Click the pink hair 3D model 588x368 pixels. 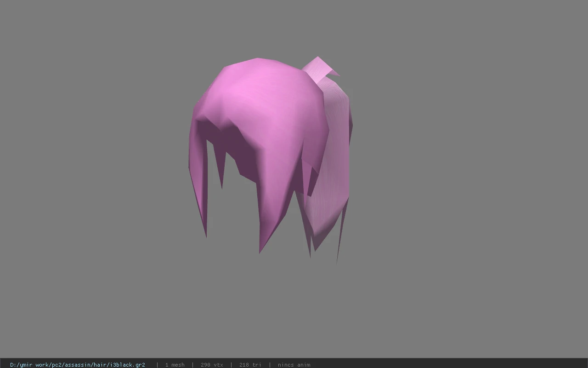(271, 160)
